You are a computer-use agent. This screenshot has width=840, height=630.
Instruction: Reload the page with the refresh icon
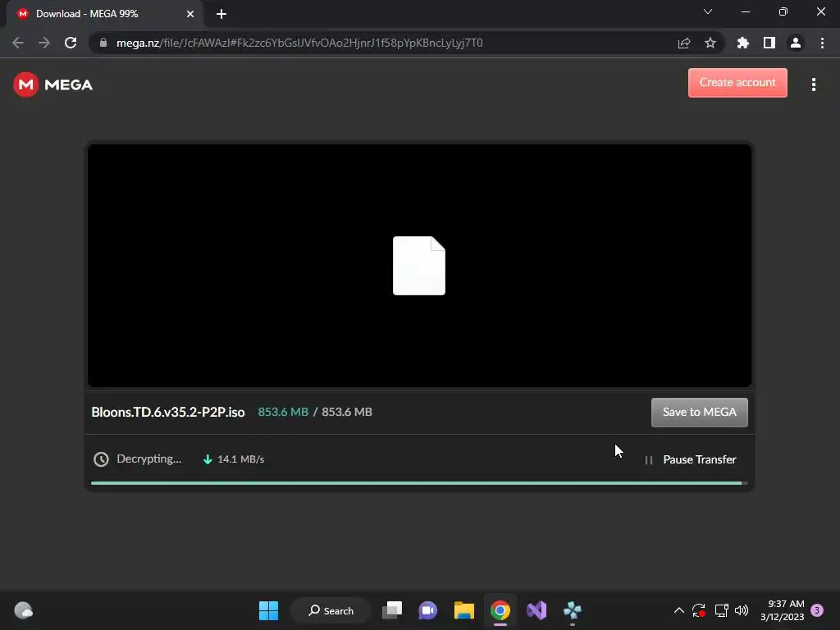click(x=71, y=43)
